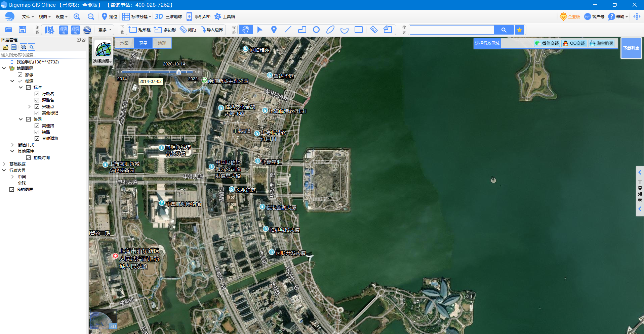Click the imagery date timeline slider handle
The height and width of the screenshot is (334, 644).
pyautogui.click(x=178, y=72)
